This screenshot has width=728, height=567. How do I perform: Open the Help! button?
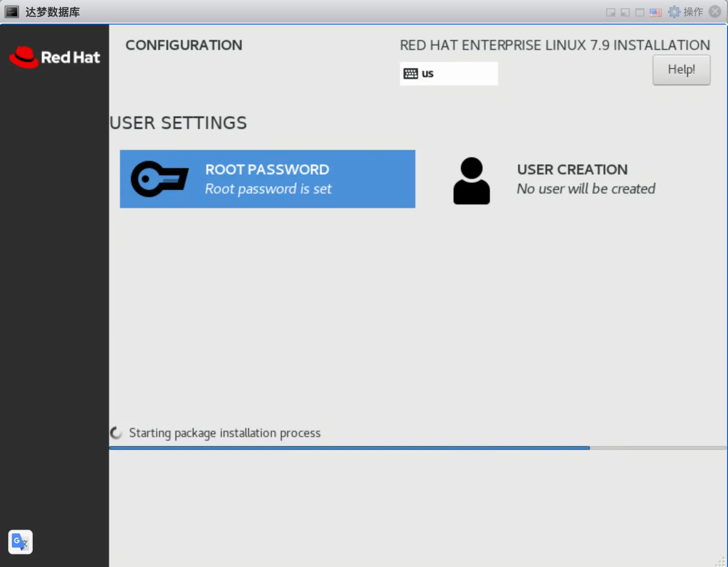(681, 70)
